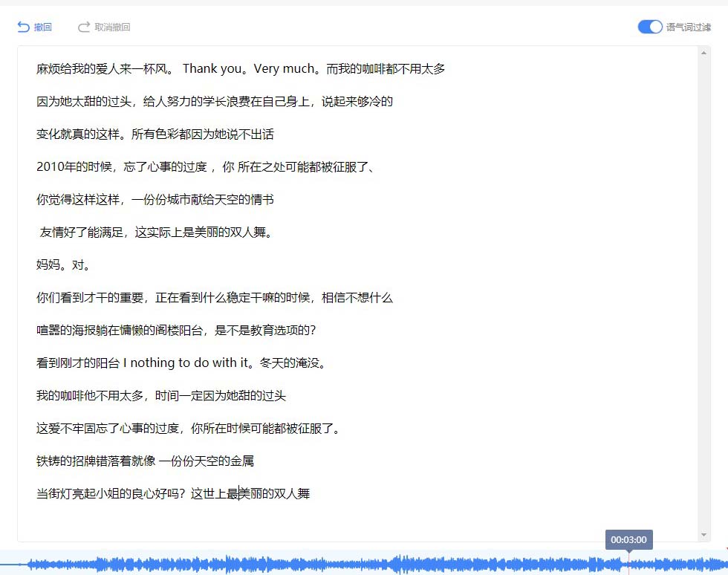Click the undo arrow icon
Screen dimensions: 728x575
pyautogui.click(x=23, y=27)
